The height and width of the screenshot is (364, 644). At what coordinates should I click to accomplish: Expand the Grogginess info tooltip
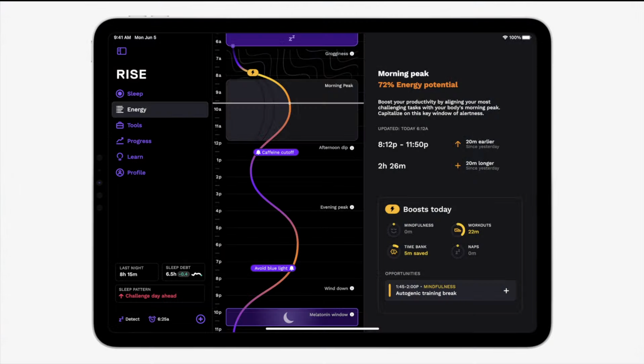coord(353,53)
